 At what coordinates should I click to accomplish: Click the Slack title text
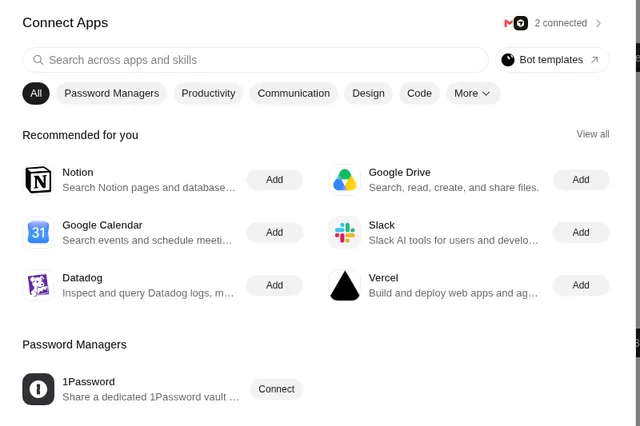coord(382,225)
